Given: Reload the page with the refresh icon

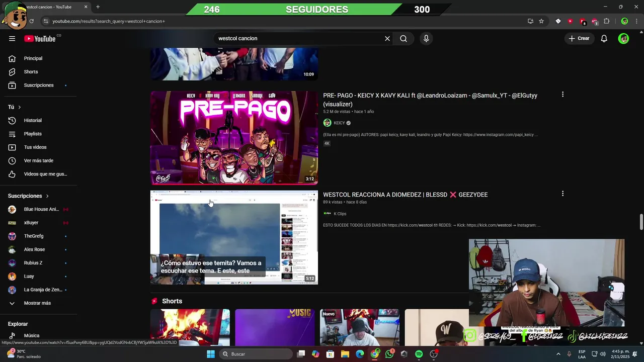Looking at the screenshot, I should (x=31, y=21).
